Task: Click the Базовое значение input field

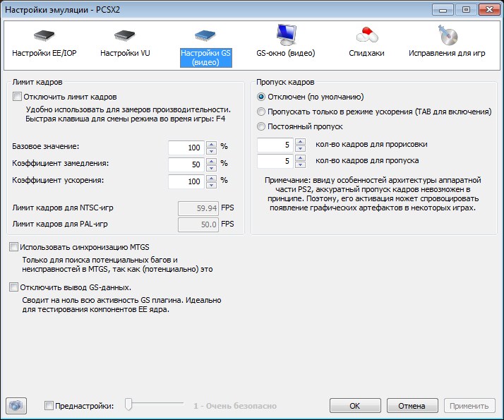Action: (186, 148)
